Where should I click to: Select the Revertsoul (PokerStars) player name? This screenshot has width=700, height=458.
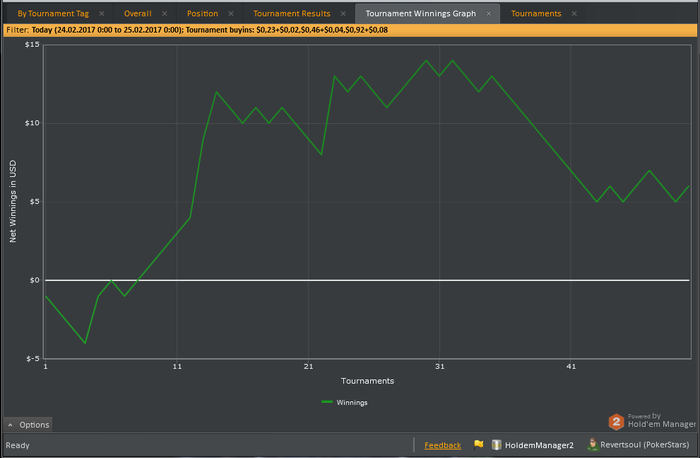pos(644,445)
